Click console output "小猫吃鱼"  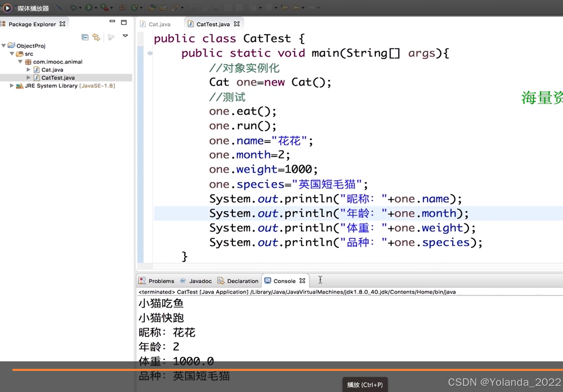coord(161,303)
